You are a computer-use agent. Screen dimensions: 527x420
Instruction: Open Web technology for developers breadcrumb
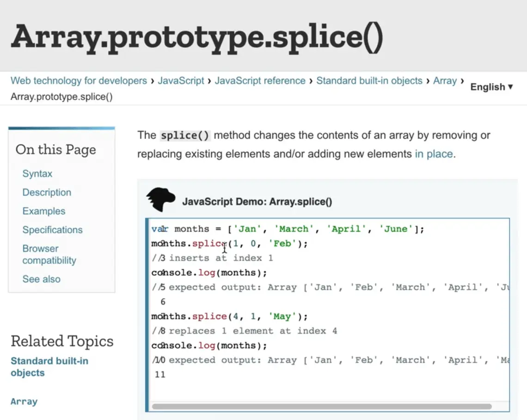(79, 81)
